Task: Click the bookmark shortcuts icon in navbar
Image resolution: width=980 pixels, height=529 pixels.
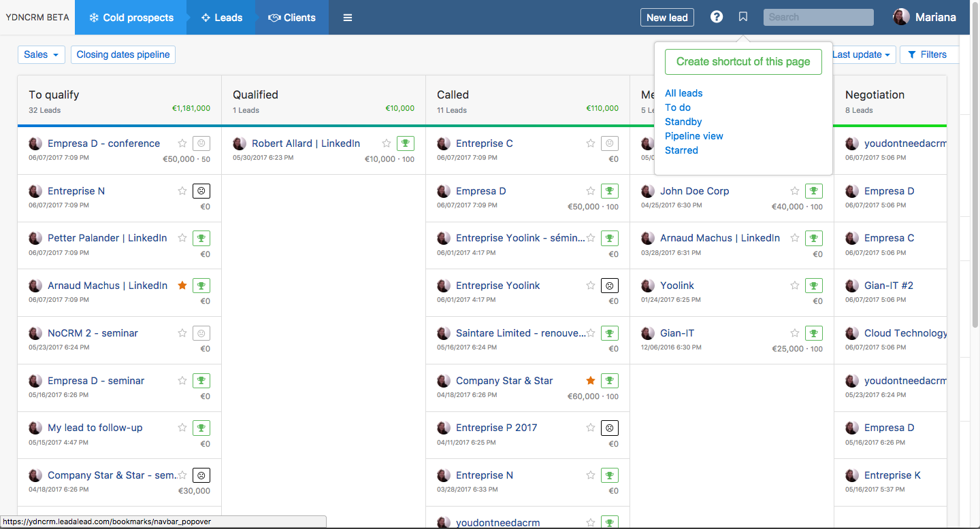Action: pos(743,17)
